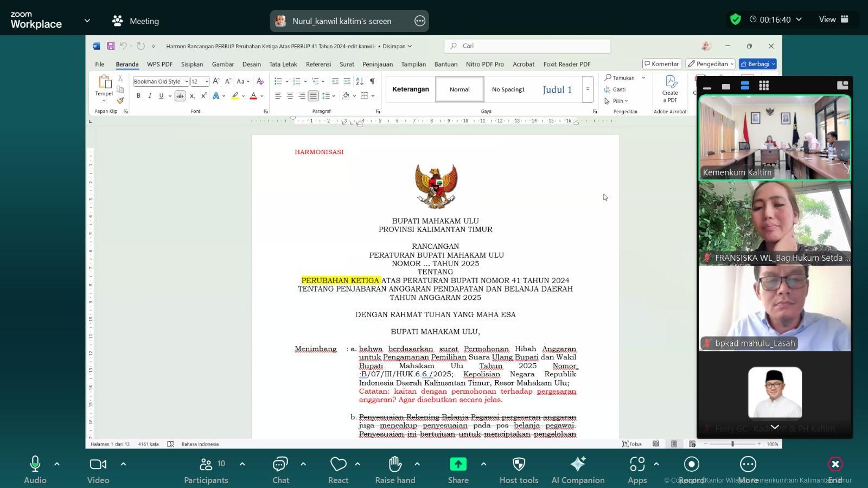Viewport: 868px width, 488px height.
Task: Open the Apps icon
Action: (x=637, y=465)
